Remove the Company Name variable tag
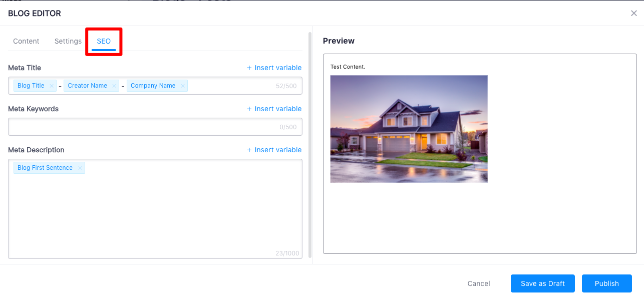Image resolution: width=644 pixels, height=299 pixels. coord(183,86)
